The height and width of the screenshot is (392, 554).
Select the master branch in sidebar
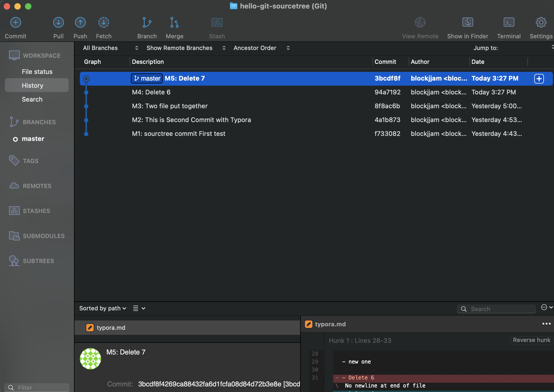33,139
